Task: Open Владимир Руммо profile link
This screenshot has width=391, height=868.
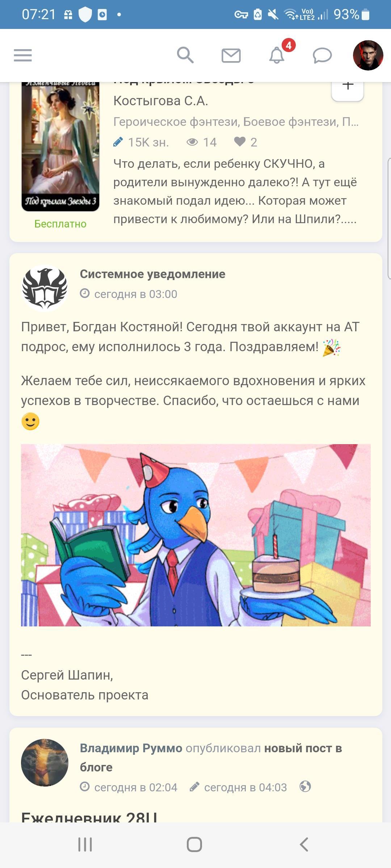Action: coord(131,748)
